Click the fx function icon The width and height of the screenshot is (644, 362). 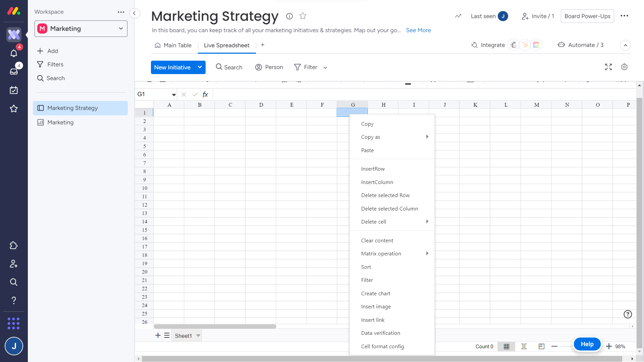coord(205,95)
